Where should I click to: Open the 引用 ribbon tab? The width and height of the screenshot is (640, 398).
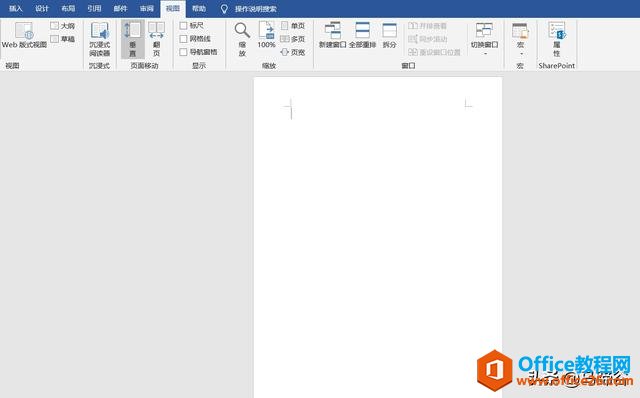pos(94,8)
